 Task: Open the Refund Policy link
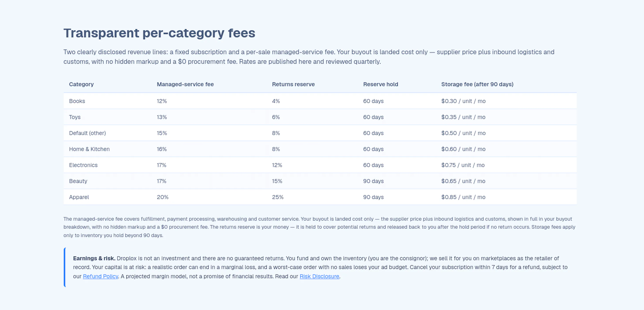[x=100, y=276]
